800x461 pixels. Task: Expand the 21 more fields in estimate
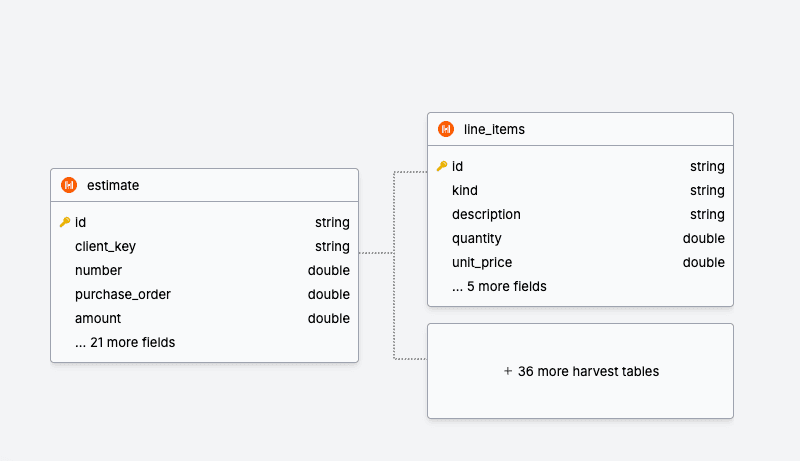pos(125,343)
